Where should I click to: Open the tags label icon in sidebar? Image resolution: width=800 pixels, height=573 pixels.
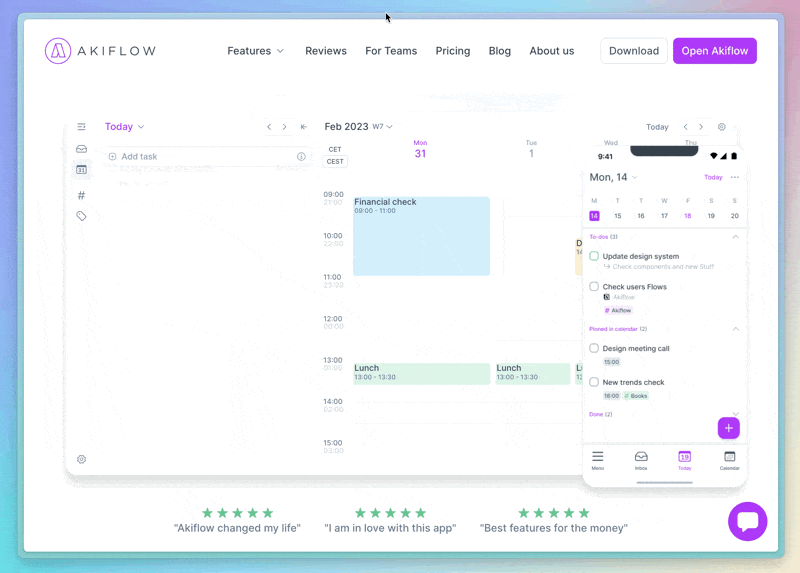81,216
